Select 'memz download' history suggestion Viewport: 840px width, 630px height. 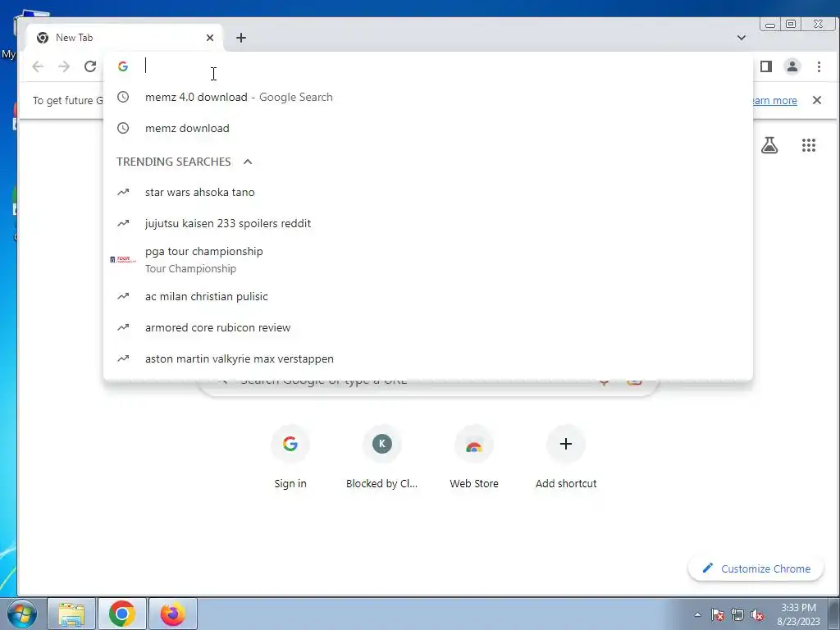click(428, 128)
